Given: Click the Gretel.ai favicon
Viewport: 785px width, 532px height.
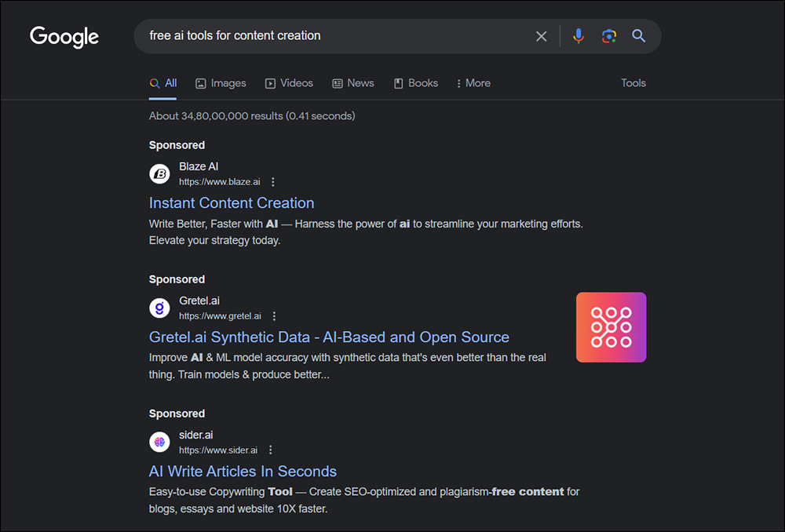Looking at the screenshot, I should tap(160, 308).
